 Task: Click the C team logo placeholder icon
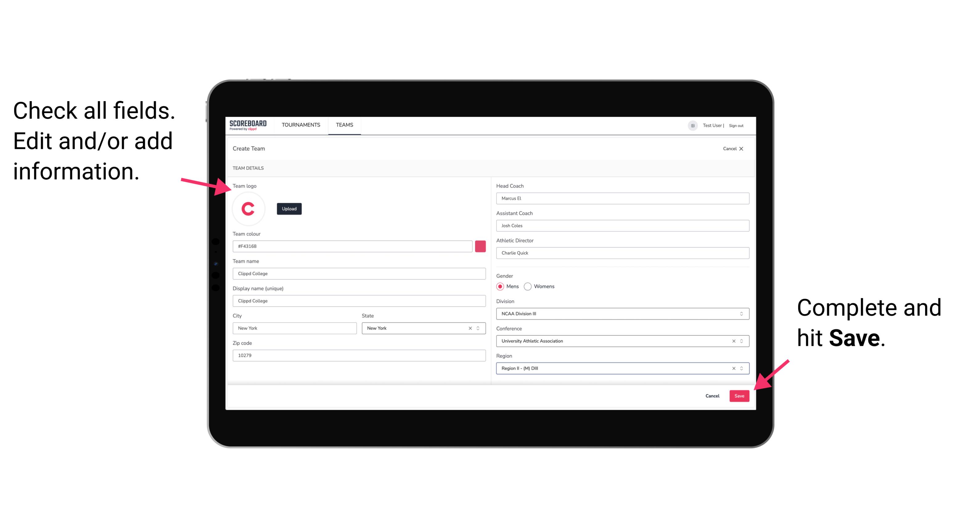coord(249,208)
